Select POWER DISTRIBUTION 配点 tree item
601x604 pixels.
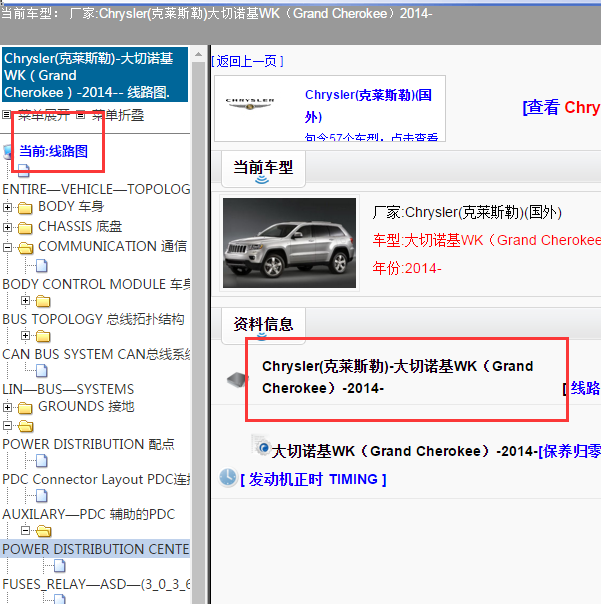click(88, 444)
